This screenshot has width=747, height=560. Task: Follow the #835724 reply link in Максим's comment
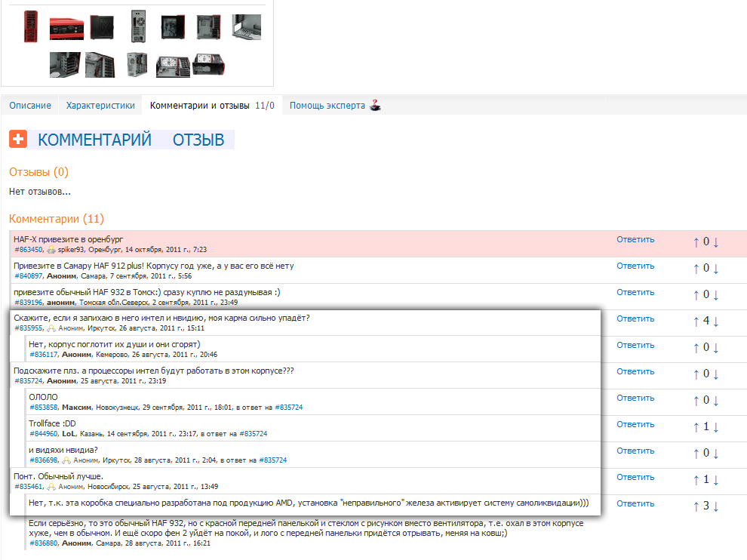[x=288, y=408]
